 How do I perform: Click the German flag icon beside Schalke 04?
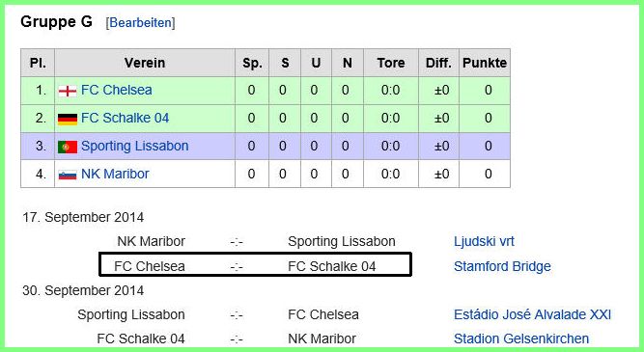[68, 119]
